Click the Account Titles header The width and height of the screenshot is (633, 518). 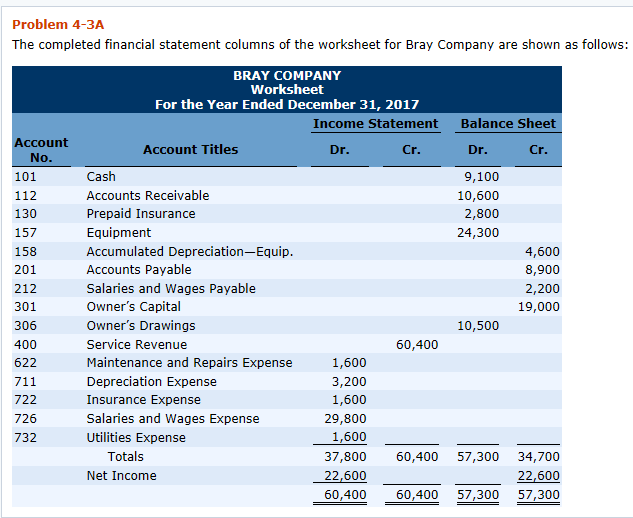[x=191, y=150]
